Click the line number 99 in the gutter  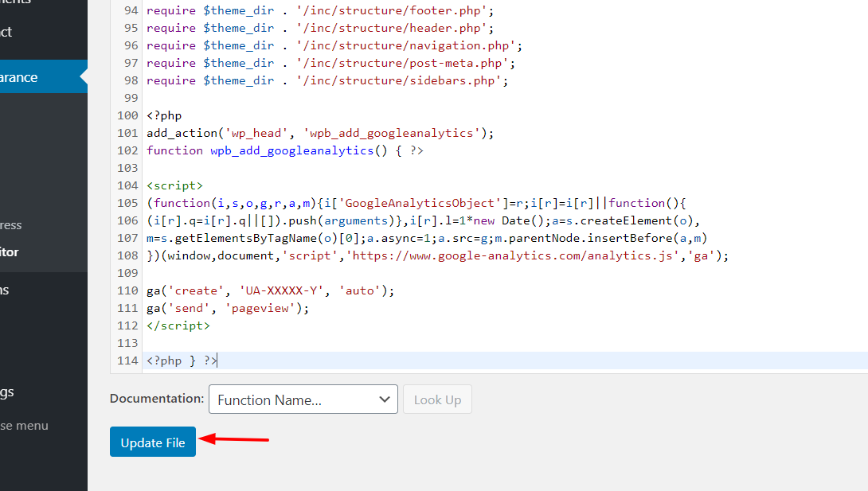131,98
